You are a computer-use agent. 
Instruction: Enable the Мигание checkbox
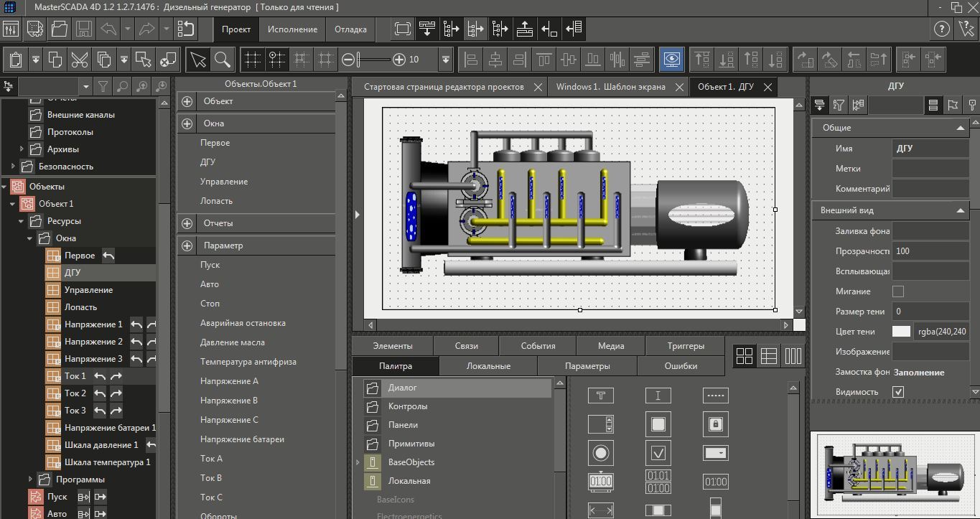(x=897, y=291)
